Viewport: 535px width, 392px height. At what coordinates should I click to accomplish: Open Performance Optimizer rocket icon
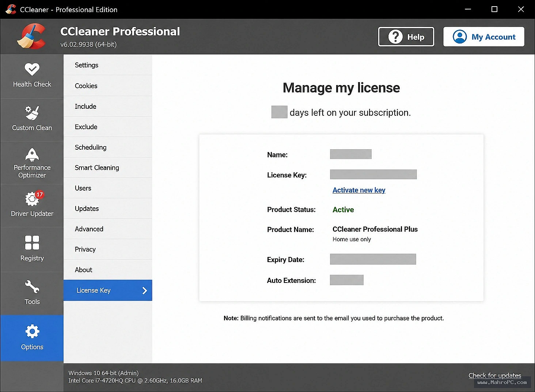[32, 155]
